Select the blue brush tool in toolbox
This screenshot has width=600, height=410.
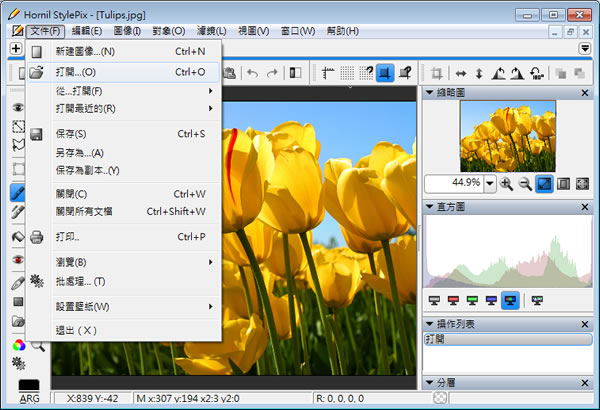tap(18, 193)
